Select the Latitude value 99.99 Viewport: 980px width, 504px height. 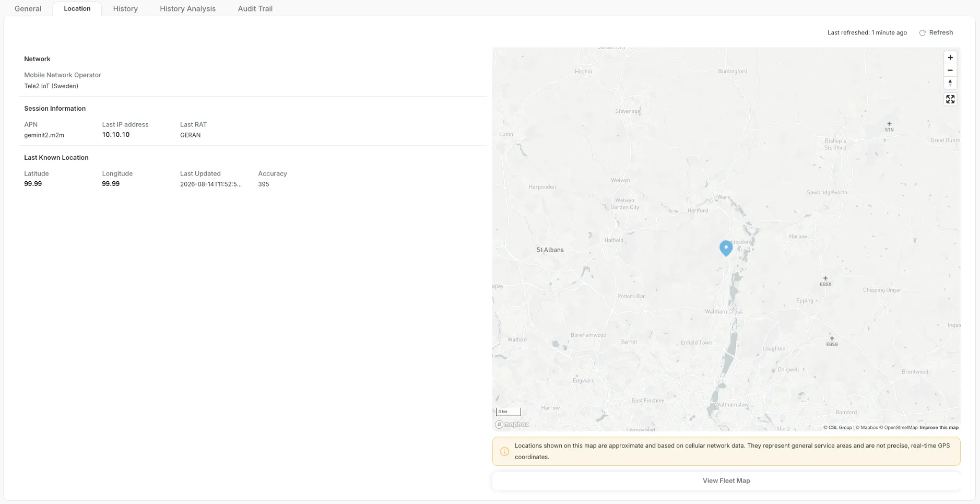pyautogui.click(x=33, y=184)
